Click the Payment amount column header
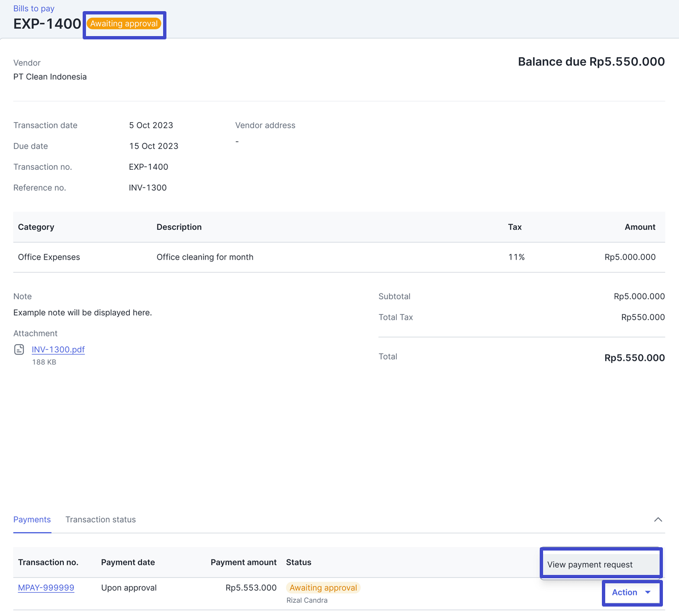Screen dimensions: 679x616 [243, 562]
